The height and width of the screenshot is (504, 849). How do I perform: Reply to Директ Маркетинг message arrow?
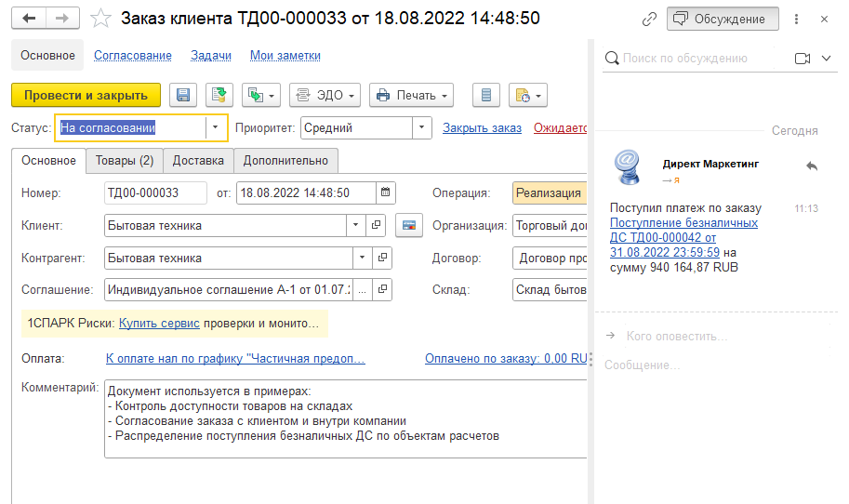click(811, 166)
